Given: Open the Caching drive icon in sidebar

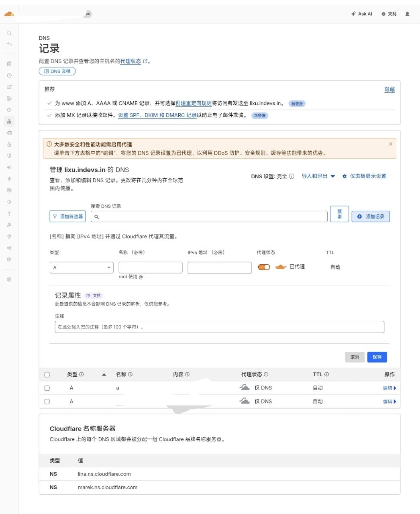Looking at the screenshot, I should (x=9, y=190).
